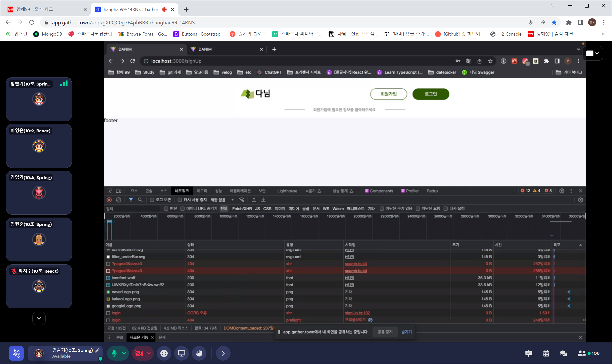Enable 데이터 URL 숨기기 checkbox
This screenshot has height=364, width=612.
(183, 209)
